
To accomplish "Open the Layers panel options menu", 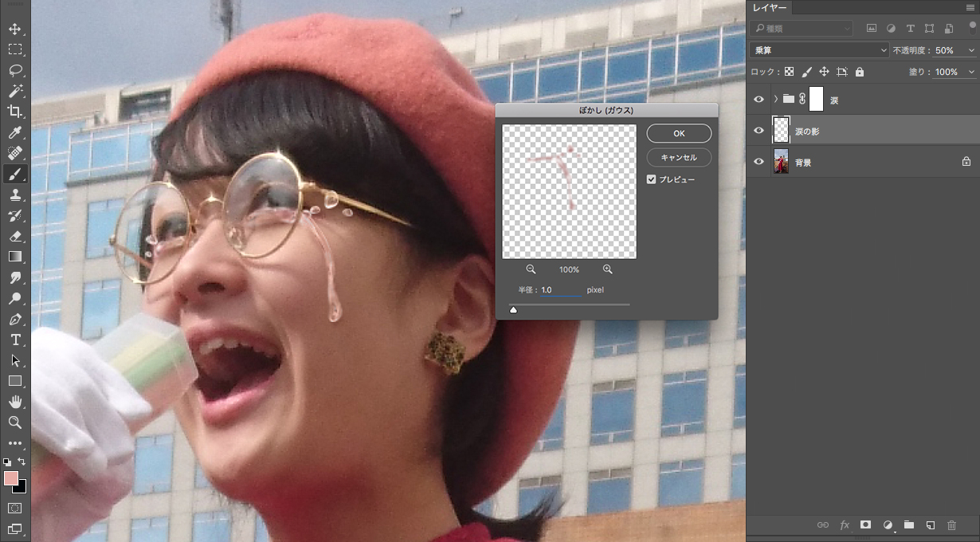I will coord(970,8).
